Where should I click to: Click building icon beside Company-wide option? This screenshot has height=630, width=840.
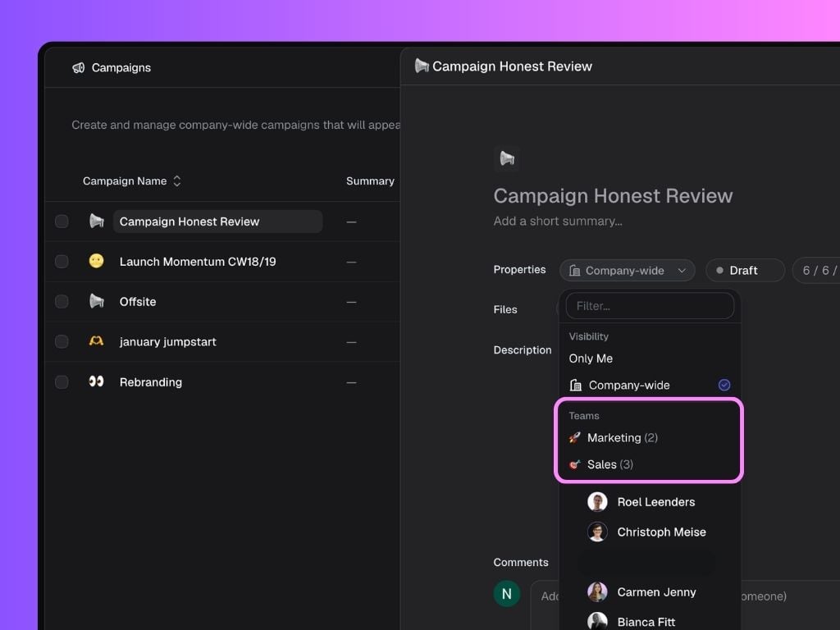click(x=576, y=386)
